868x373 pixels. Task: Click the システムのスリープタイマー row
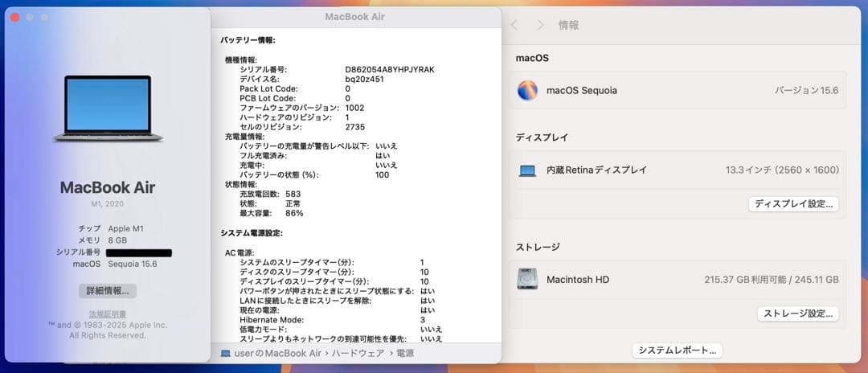[x=332, y=262]
